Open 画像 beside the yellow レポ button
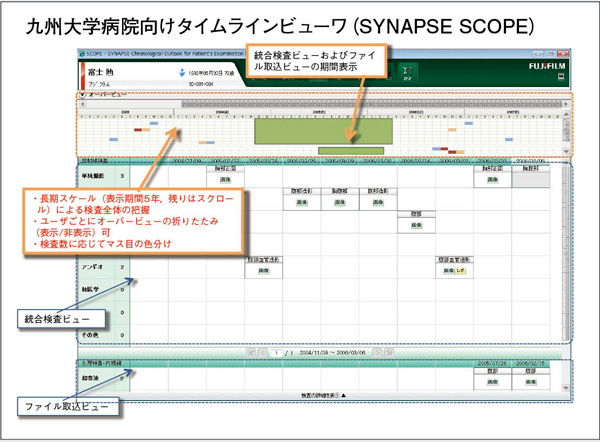This screenshot has width=600, height=442. click(x=449, y=271)
